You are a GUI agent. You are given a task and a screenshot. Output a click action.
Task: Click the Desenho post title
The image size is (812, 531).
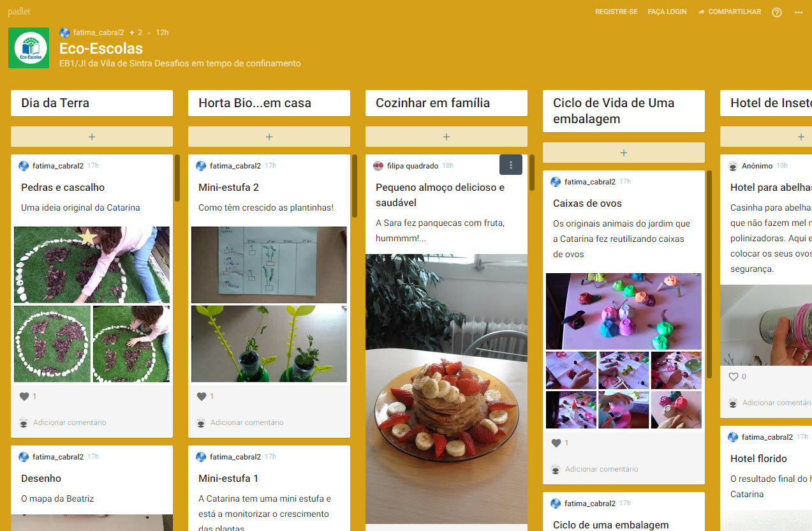41,478
